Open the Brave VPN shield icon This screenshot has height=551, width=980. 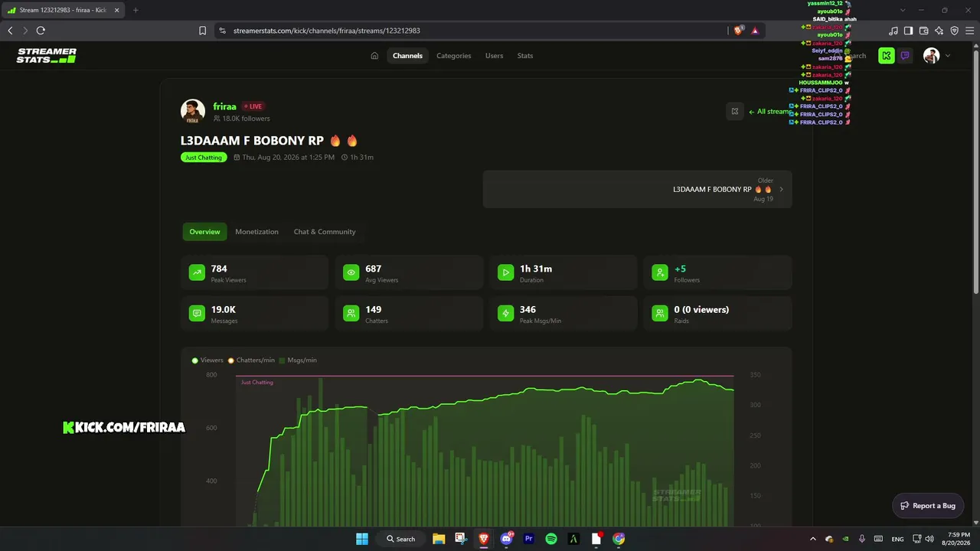[954, 31]
